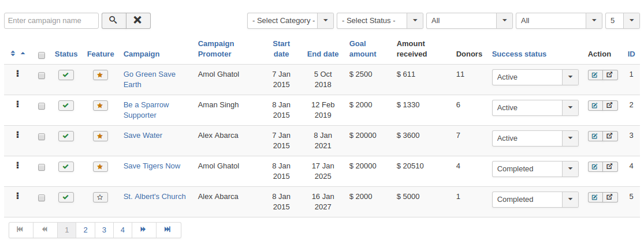The image size is (644, 244).
Task: Select the St. Albert's Church row checkbox
Action: [42, 198]
